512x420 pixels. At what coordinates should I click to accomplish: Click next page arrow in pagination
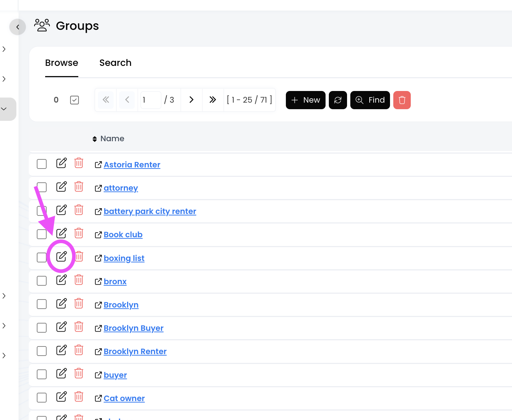[192, 100]
